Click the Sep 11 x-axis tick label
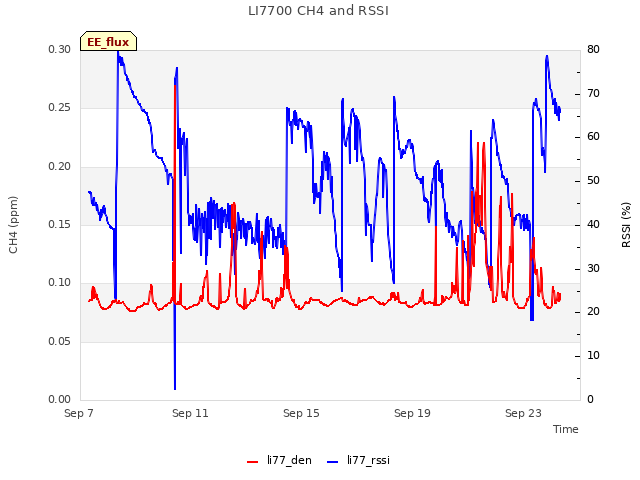The image size is (640, 480). click(190, 413)
